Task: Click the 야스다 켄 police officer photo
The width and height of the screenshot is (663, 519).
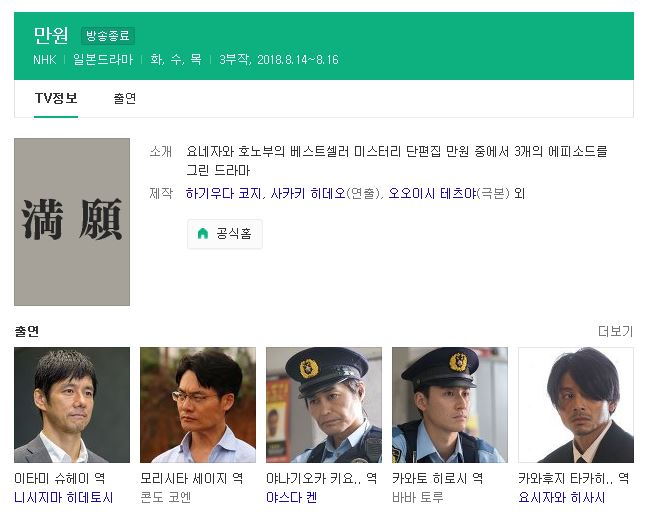Action: point(324,405)
